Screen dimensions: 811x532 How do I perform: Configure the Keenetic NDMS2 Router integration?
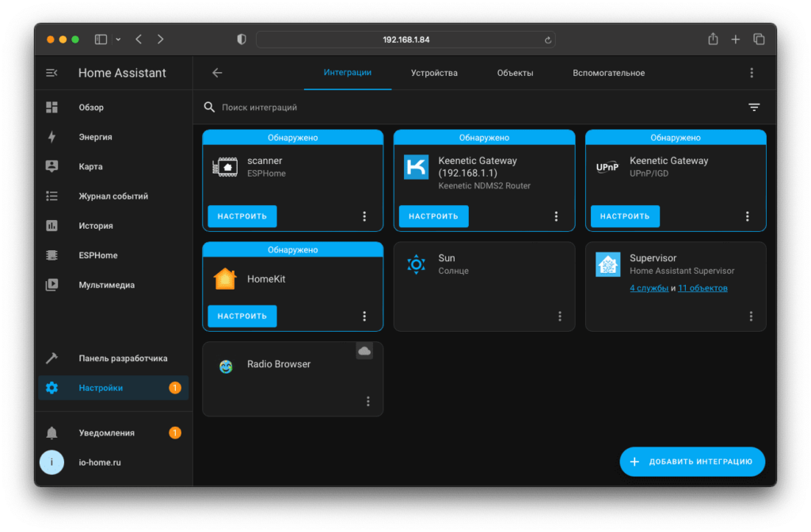coord(433,216)
